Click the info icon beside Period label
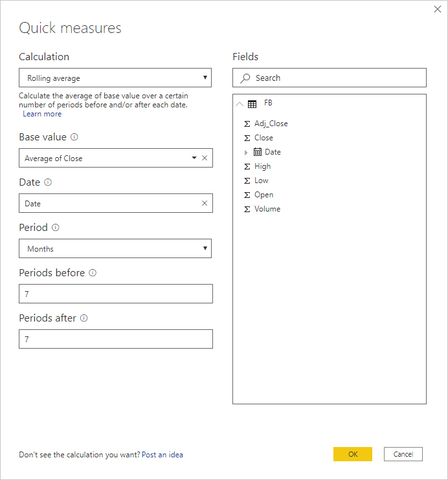The height and width of the screenshot is (480, 448). [55, 228]
